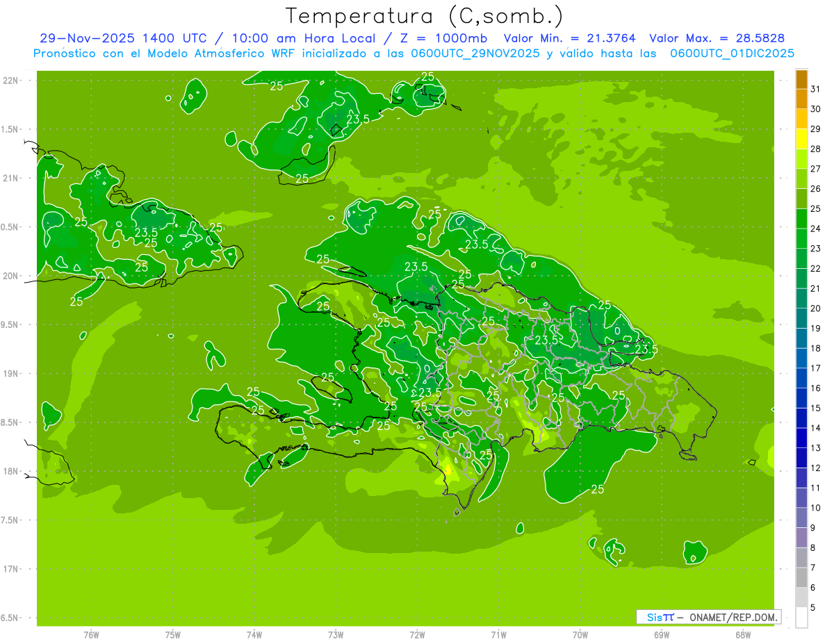This screenshot has height=644, width=834.
Task: Click the "10:00 am Hora Local" text
Action: [305, 38]
